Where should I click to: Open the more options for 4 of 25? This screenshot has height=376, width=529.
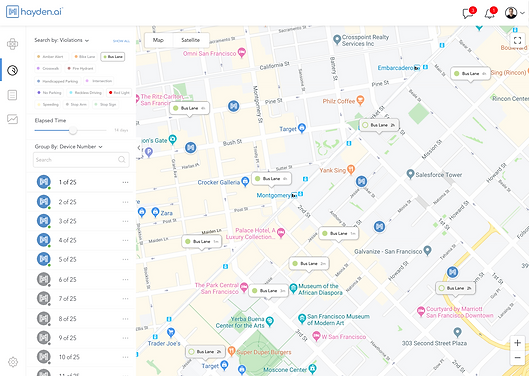tap(126, 240)
